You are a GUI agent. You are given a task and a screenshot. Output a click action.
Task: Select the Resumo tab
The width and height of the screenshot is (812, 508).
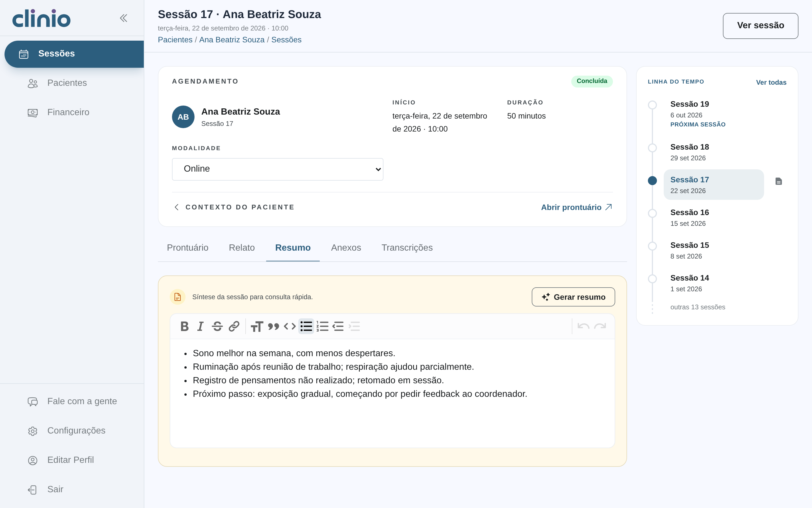pyautogui.click(x=293, y=248)
